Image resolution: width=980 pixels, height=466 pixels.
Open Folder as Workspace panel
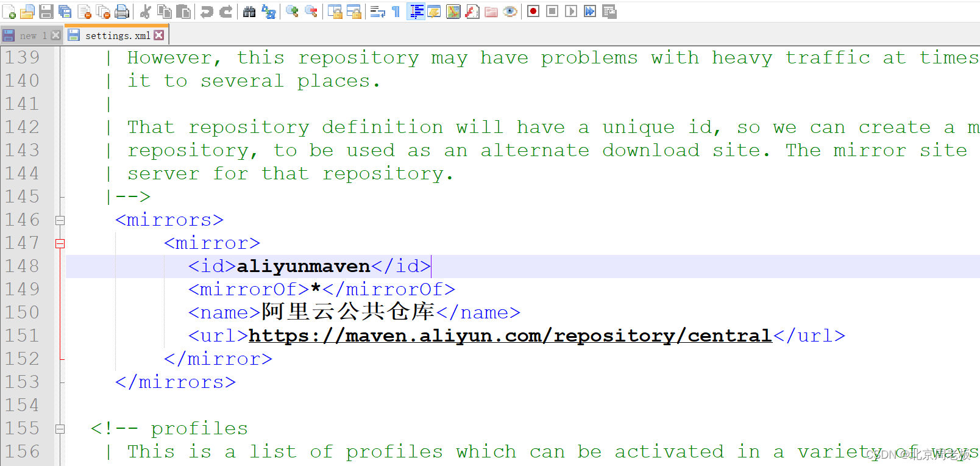coord(491,12)
